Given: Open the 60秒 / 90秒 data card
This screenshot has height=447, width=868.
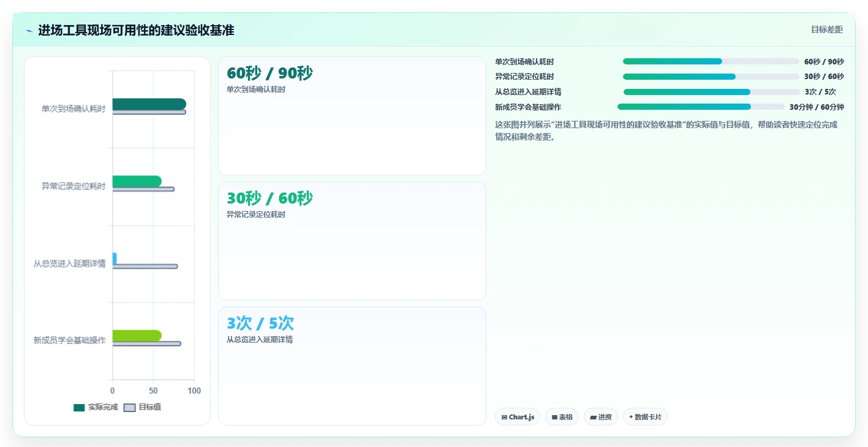Looking at the screenshot, I should coord(352,116).
